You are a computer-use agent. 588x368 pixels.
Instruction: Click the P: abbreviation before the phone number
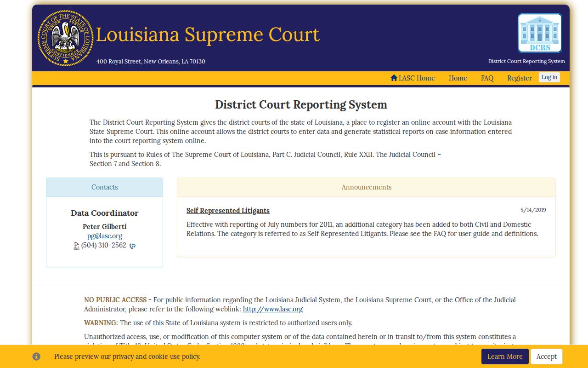pyautogui.click(x=77, y=245)
